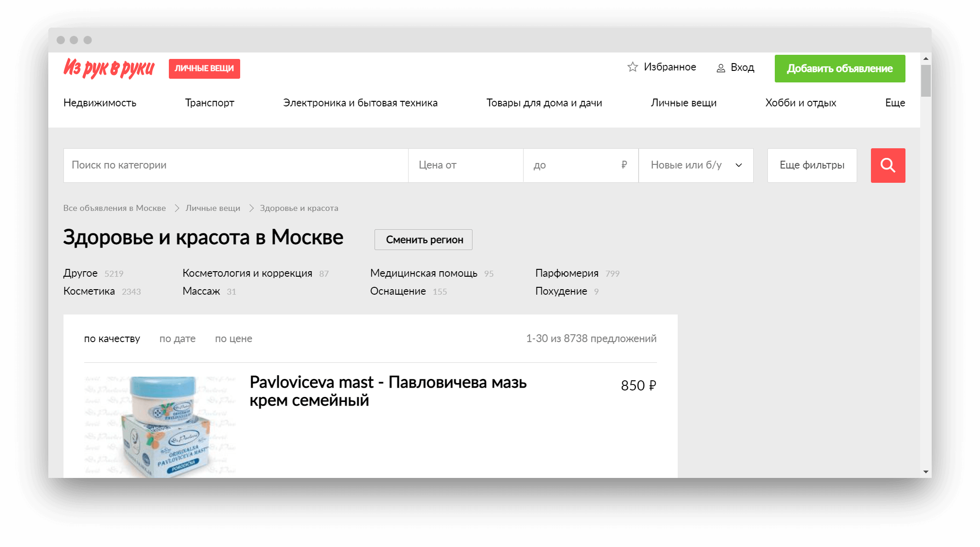
Task: Open the Еще menu in navigation
Action: tap(894, 103)
